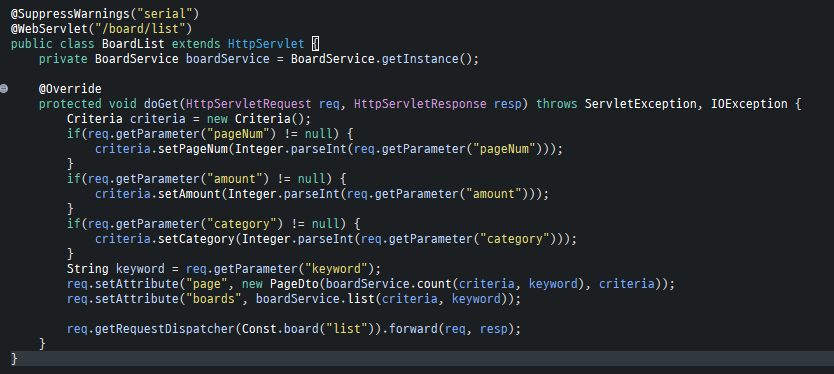Select the BoardList class name
The width and height of the screenshot is (834, 374).
click(134, 44)
